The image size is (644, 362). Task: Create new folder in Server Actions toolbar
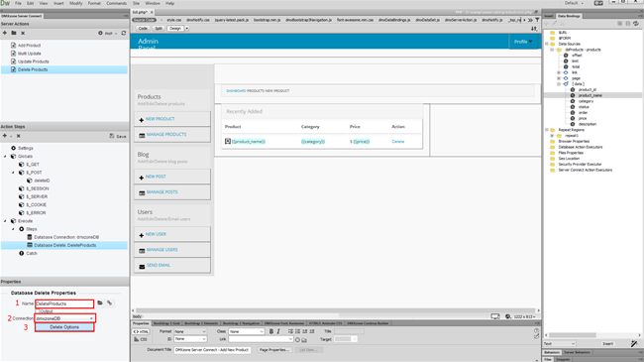tap(14, 33)
